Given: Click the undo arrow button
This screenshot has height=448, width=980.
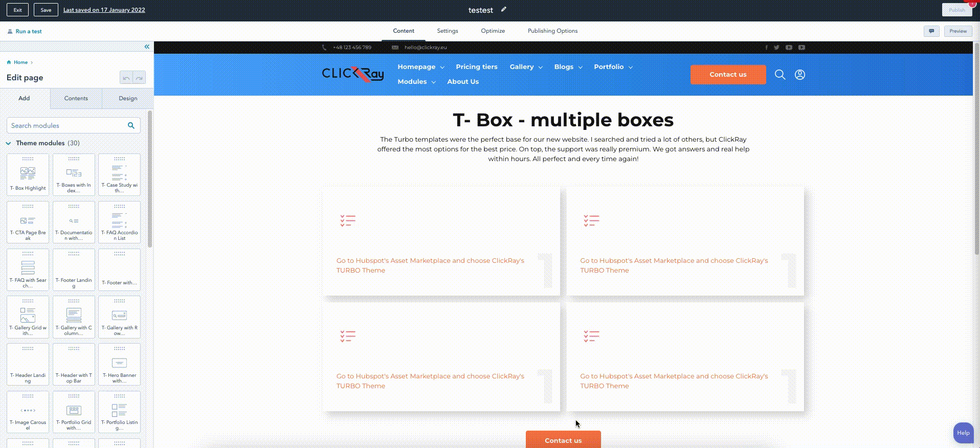Looking at the screenshot, I should pyautogui.click(x=126, y=78).
